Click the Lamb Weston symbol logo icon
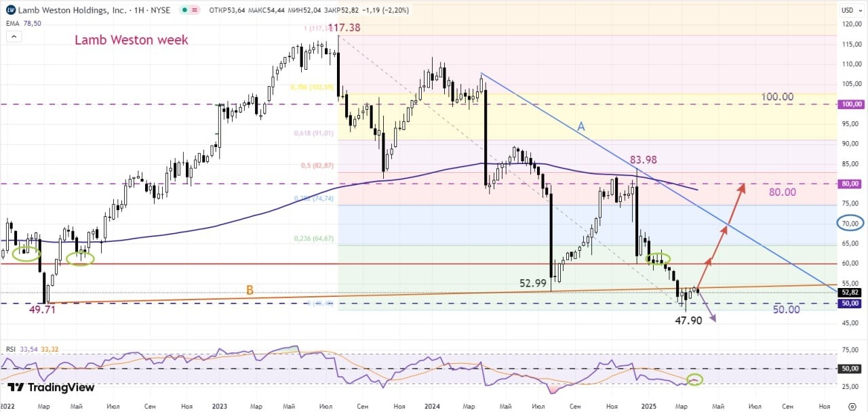868x412 pixels. tap(9, 10)
